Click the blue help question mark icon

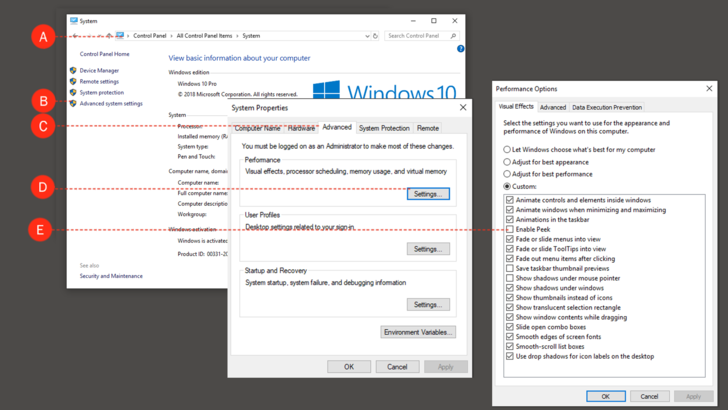(x=461, y=49)
